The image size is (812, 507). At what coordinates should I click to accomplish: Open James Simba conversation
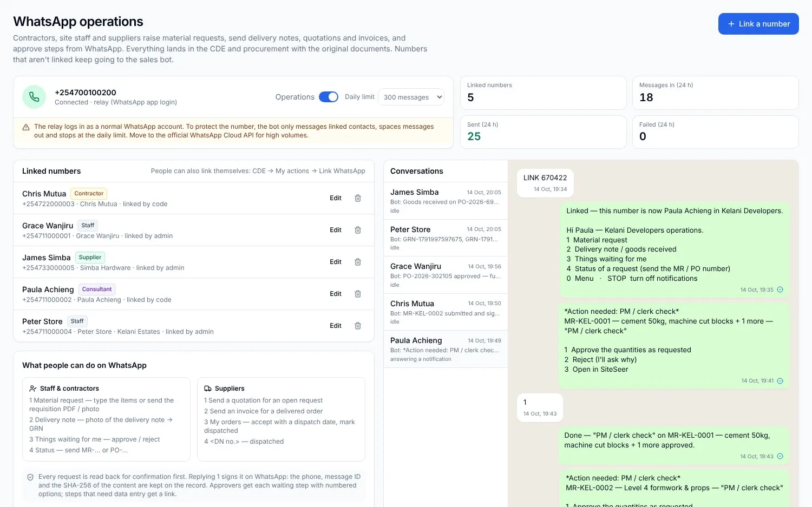[446, 201]
